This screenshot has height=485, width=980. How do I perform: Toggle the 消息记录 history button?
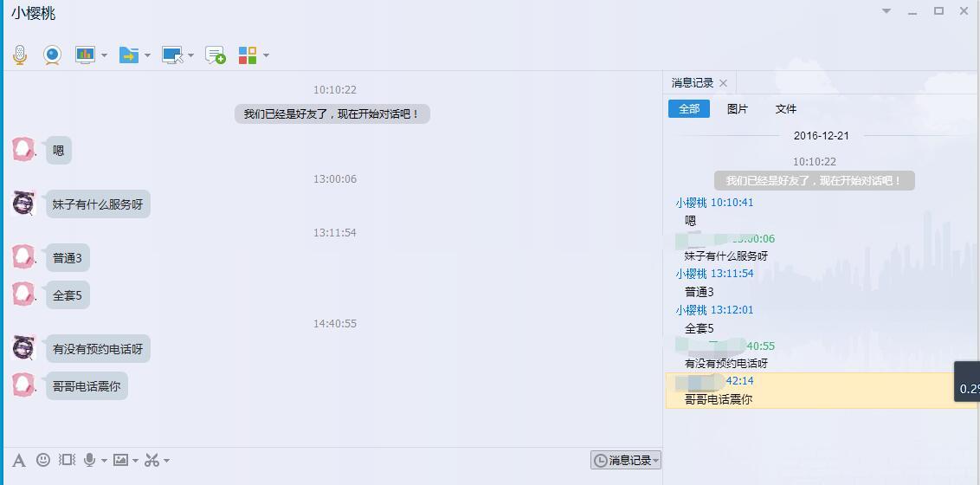[626, 461]
